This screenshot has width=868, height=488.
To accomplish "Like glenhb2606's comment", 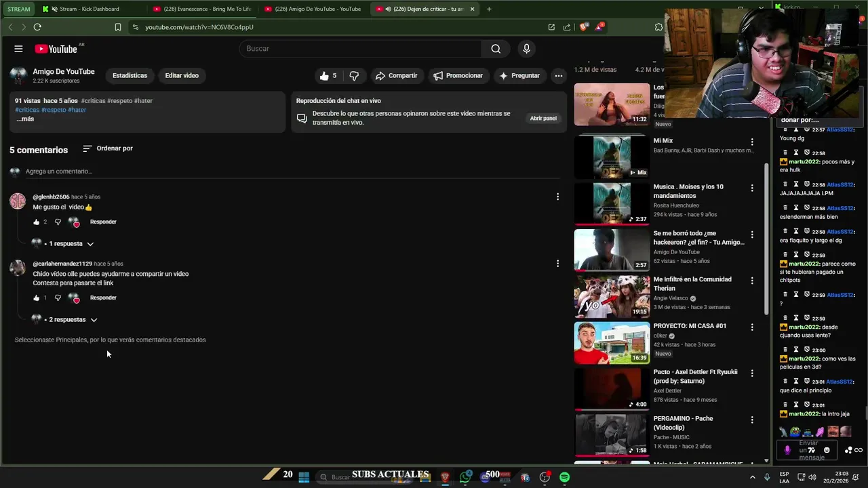I will [37, 222].
